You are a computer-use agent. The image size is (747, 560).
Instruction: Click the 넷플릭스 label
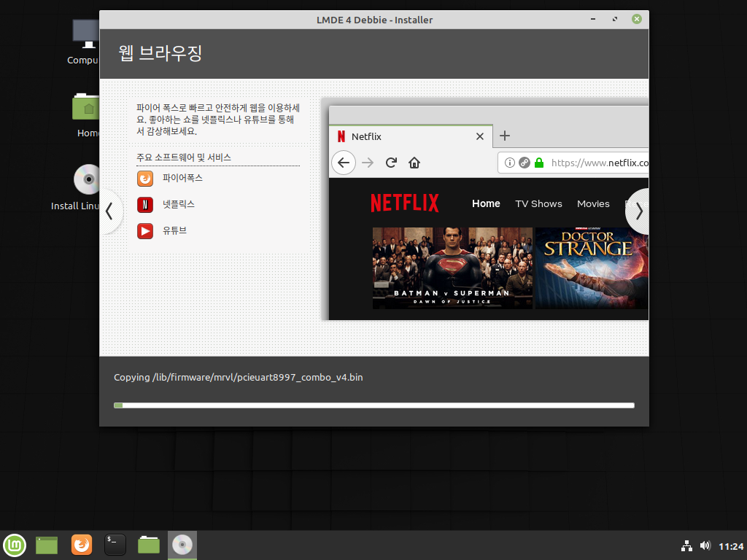click(179, 204)
